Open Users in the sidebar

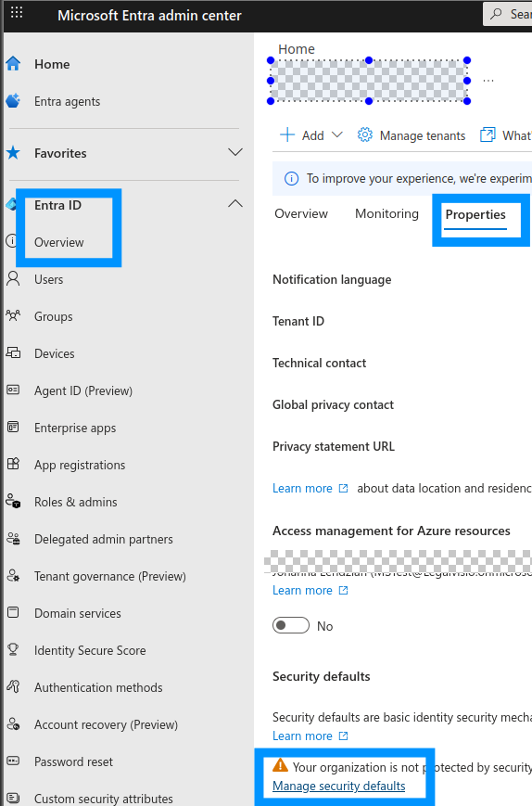tap(49, 279)
